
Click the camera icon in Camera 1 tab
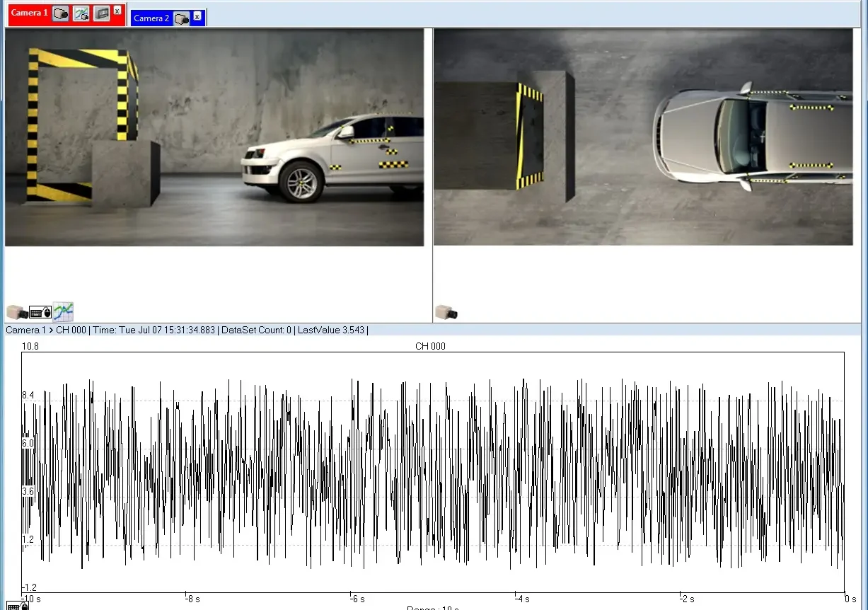tap(61, 13)
